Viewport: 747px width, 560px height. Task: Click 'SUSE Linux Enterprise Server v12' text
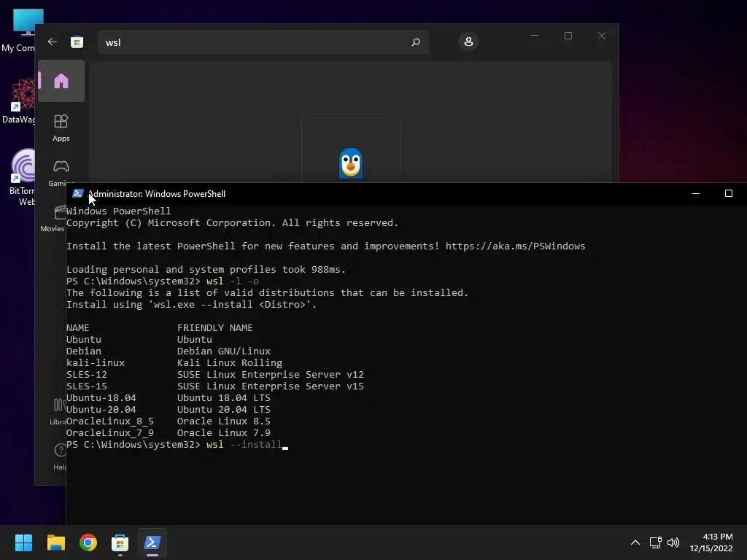pos(270,375)
